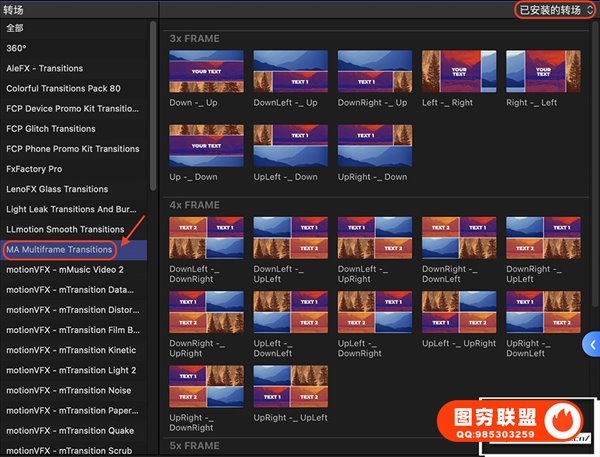Click the Up -_ Down transition thumbnail
600x457 pixels.
click(207, 146)
